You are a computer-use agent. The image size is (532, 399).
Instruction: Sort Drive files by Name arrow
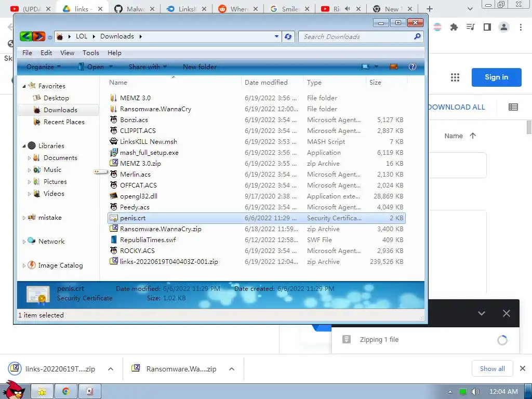point(473,136)
